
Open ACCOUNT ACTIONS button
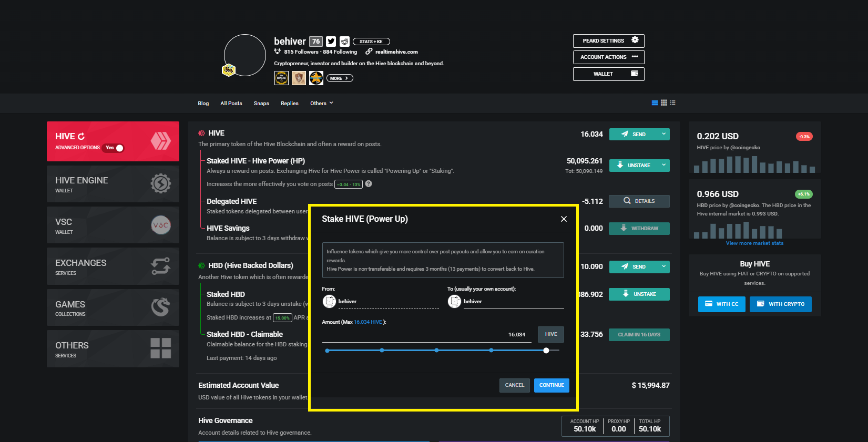point(609,57)
